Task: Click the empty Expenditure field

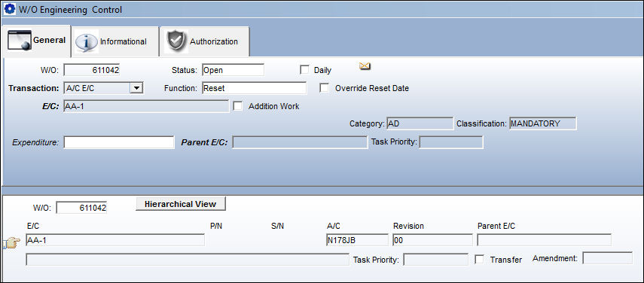Action: [x=119, y=142]
